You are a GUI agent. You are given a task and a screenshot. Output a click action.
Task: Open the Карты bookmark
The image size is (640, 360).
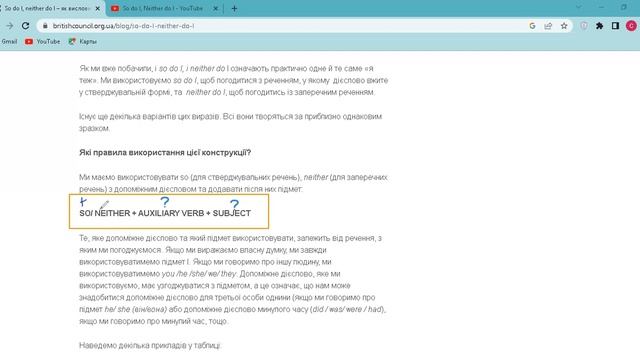83,42
